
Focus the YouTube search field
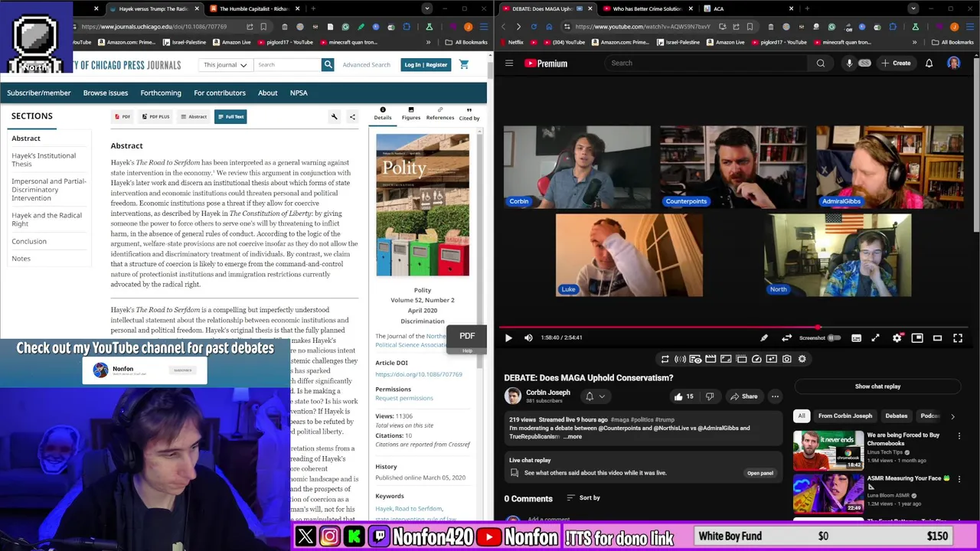pyautogui.click(x=704, y=64)
